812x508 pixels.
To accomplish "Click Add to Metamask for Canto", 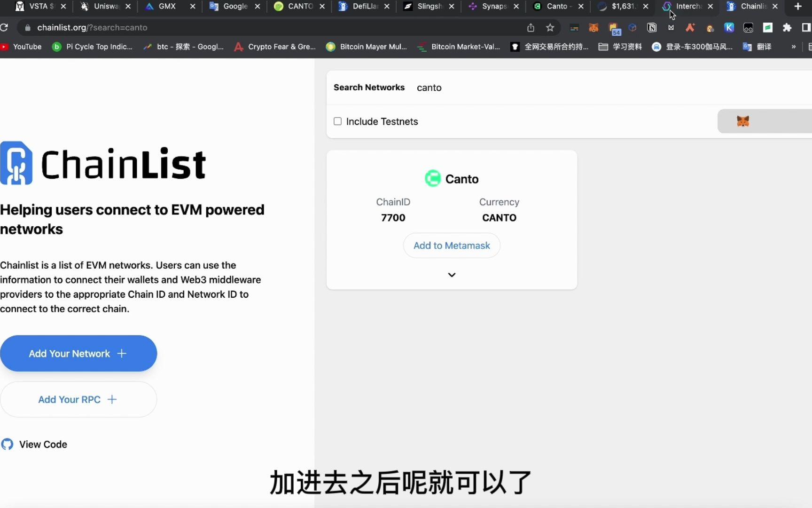I will coord(452,246).
